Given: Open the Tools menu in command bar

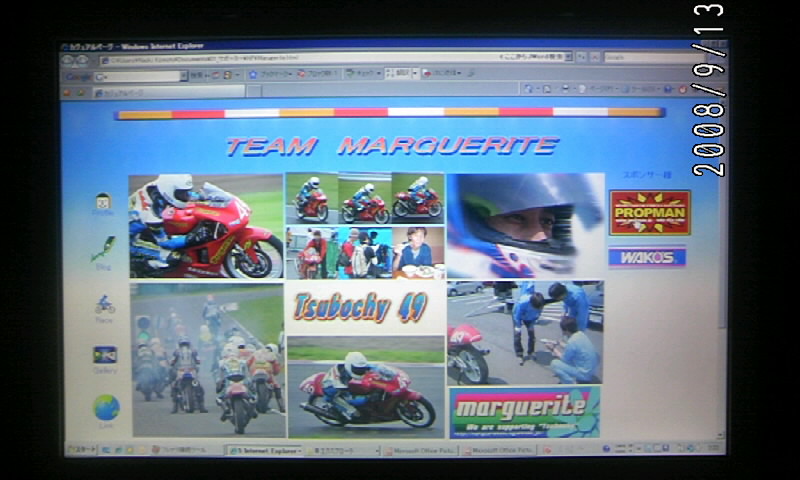Looking at the screenshot, I should click(x=642, y=89).
